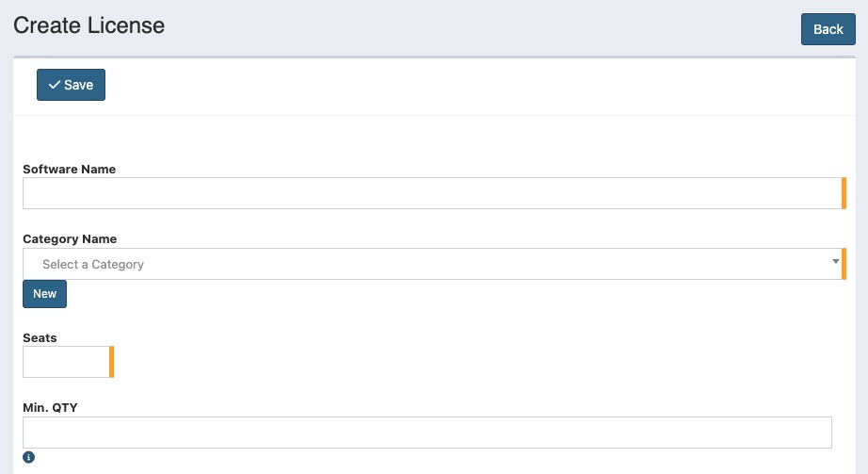The image size is (868, 474).
Task: Click the Software Name field label
Action: click(x=69, y=170)
